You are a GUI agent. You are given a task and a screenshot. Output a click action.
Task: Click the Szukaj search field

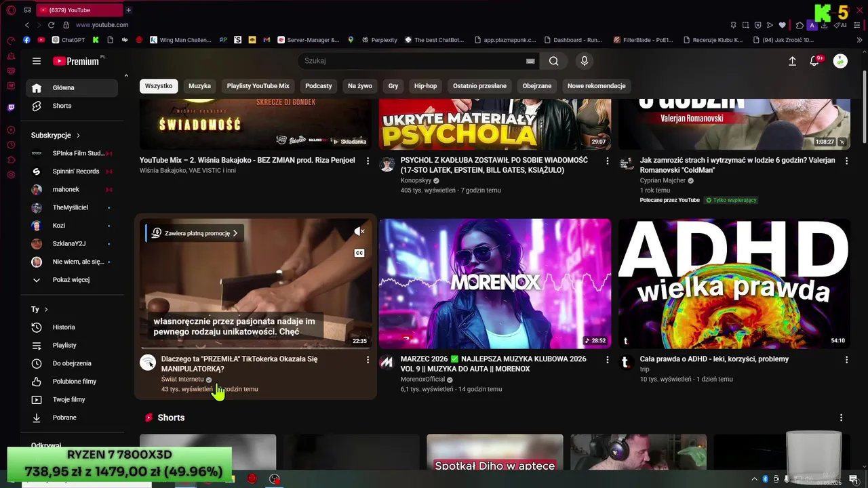pos(414,61)
